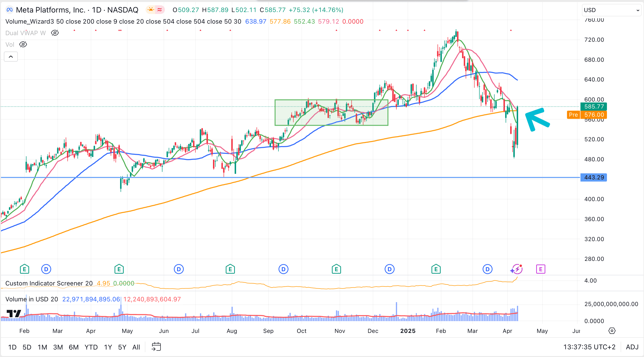This screenshot has height=357, width=644.
Task: Click the upcoming purple earnings E marker
Action: (541, 269)
